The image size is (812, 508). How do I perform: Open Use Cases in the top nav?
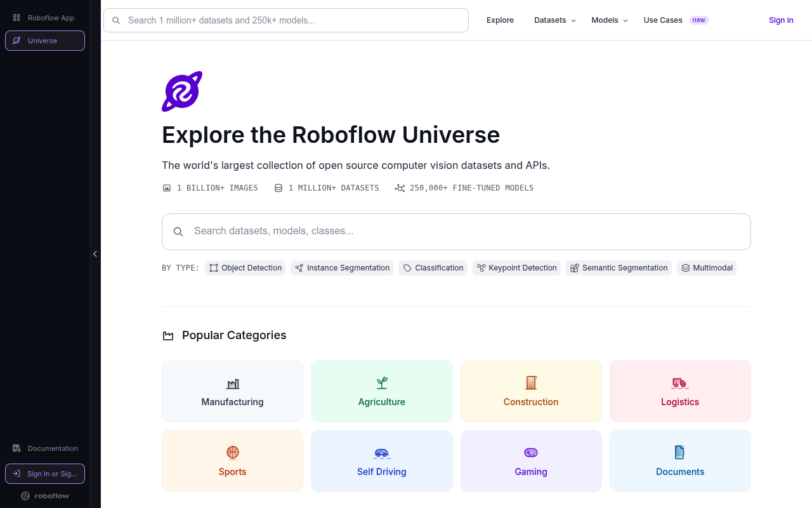pyautogui.click(x=663, y=20)
